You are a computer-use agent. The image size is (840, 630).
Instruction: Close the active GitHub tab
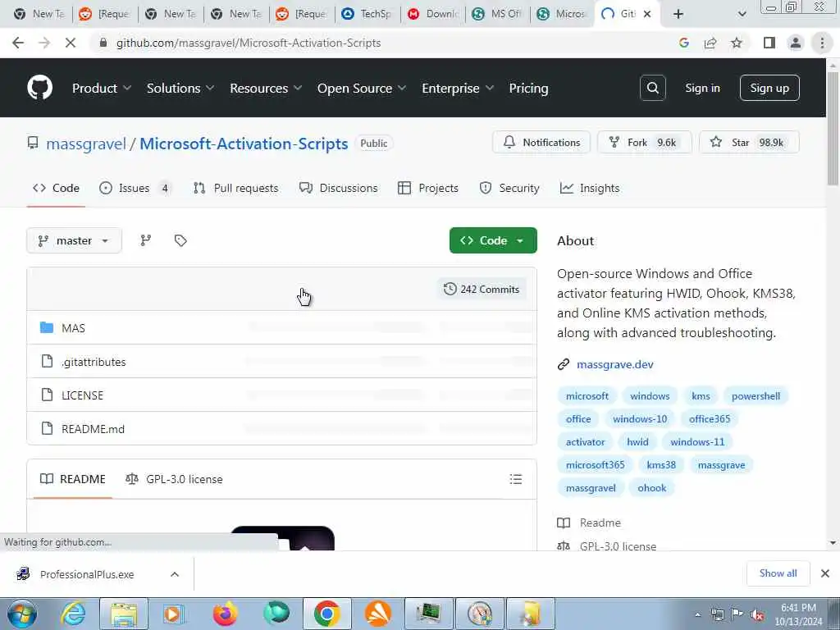tap(647, 14)
